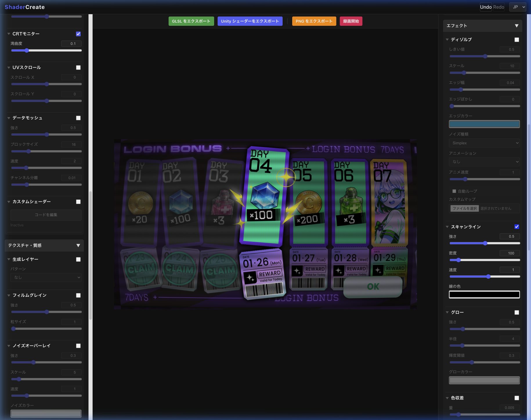Collapse the ディゾルブ disclosure triangle
This screenshot has height=420, width=531.
447,39
